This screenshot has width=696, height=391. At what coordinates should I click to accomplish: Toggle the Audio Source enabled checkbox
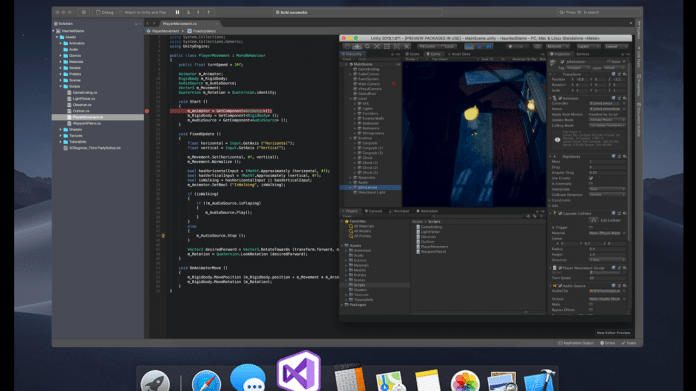pos(560,286)
